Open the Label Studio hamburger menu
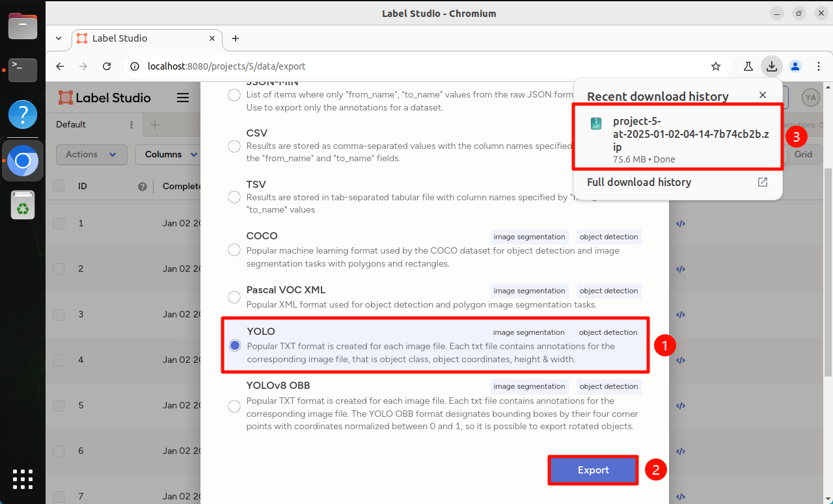833x504 pixels. (183, 98)
